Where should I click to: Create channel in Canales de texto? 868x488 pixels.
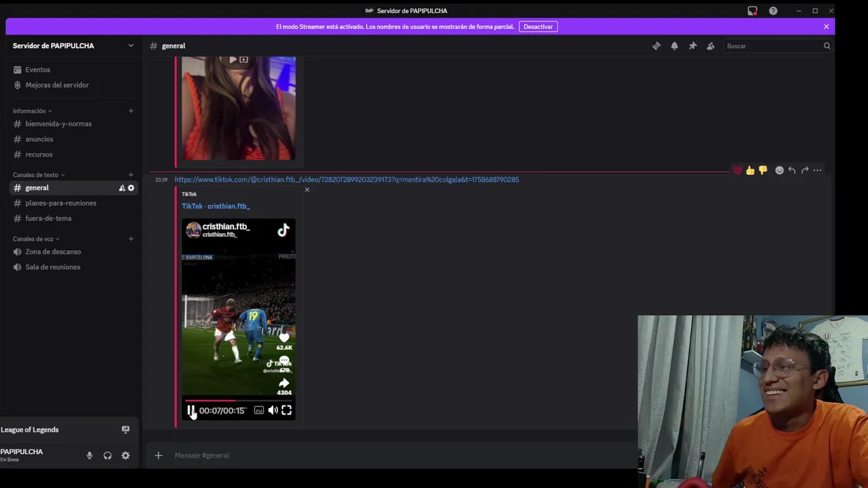click(x=131, y=175)
